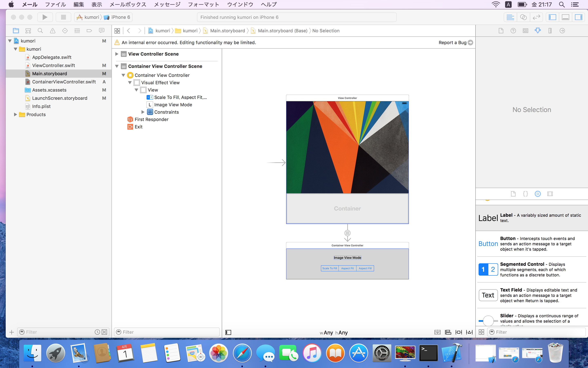Open the Symbol navigator icon
The image size is (588, 368).
click(28, 31)
